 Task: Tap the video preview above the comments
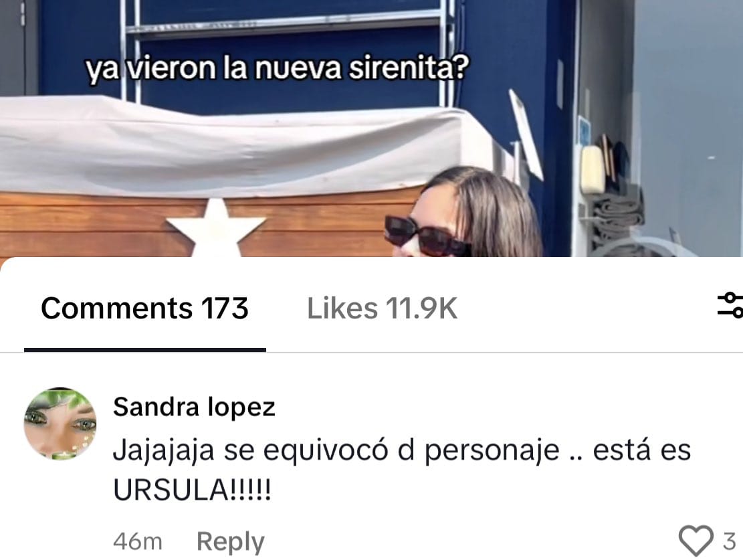[372, 128]
